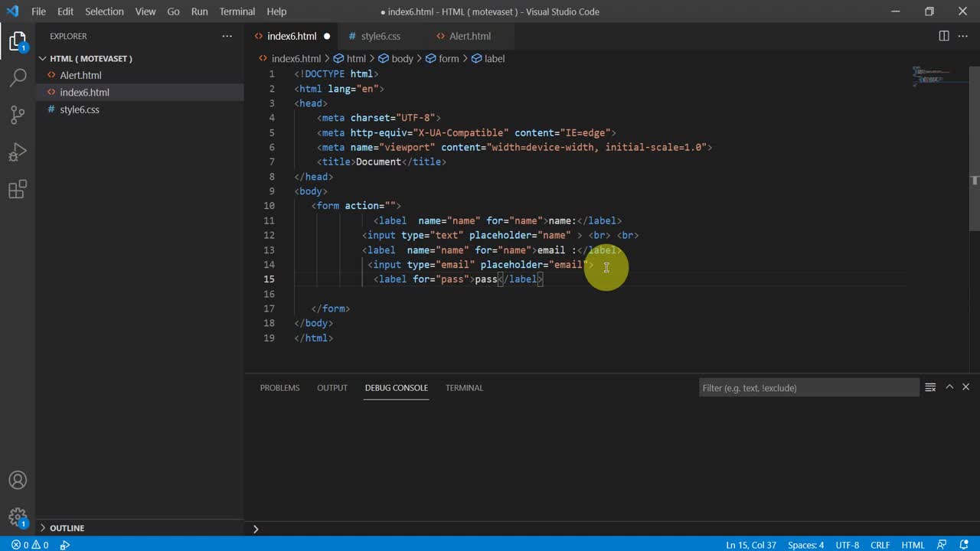Image resolution: width=980 pixels, height=551 pixels.
Task: Click errors and warnings count in status bar
Action: click(x=30, y=545)
